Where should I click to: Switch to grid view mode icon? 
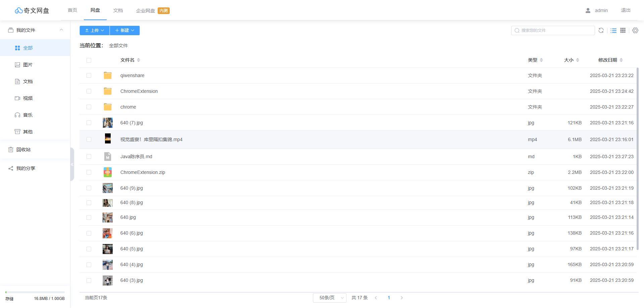(x=623, y=30)
